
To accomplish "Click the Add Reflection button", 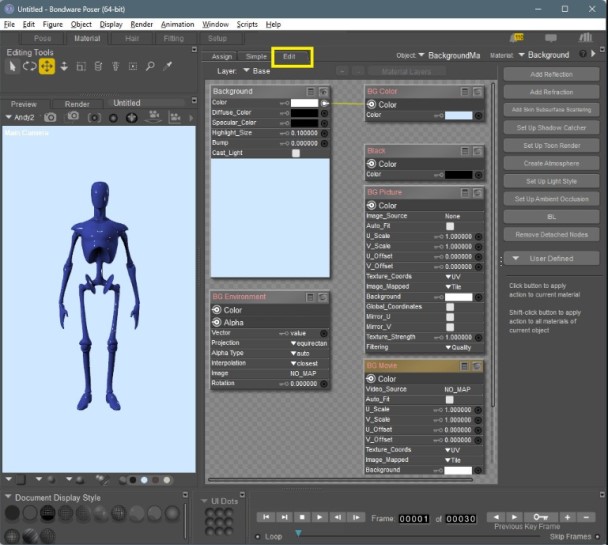I will [x=550, y=75].
